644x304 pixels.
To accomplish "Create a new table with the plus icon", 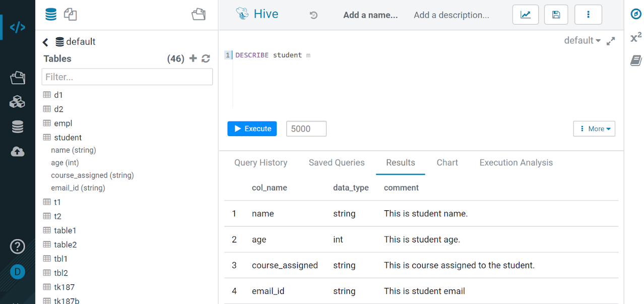I will [x=193, y=58].
